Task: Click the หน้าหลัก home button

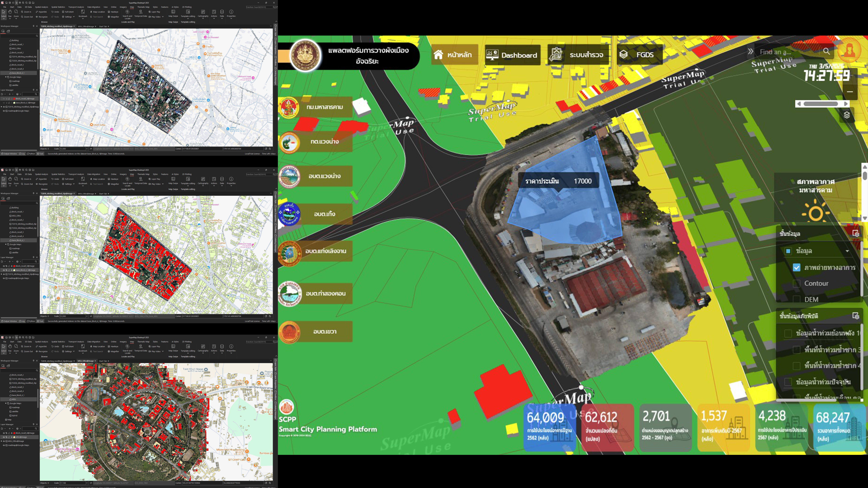Action: [x=454, y=55]
